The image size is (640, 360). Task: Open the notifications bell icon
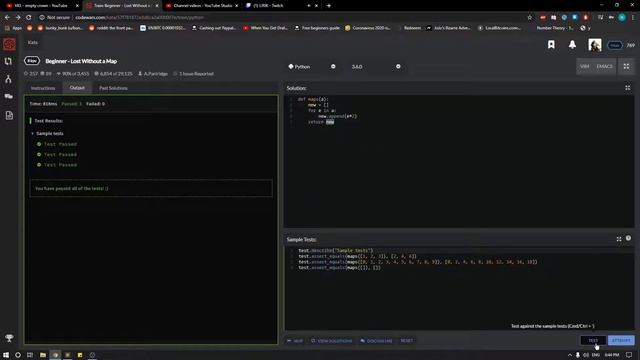coord(572,44)
